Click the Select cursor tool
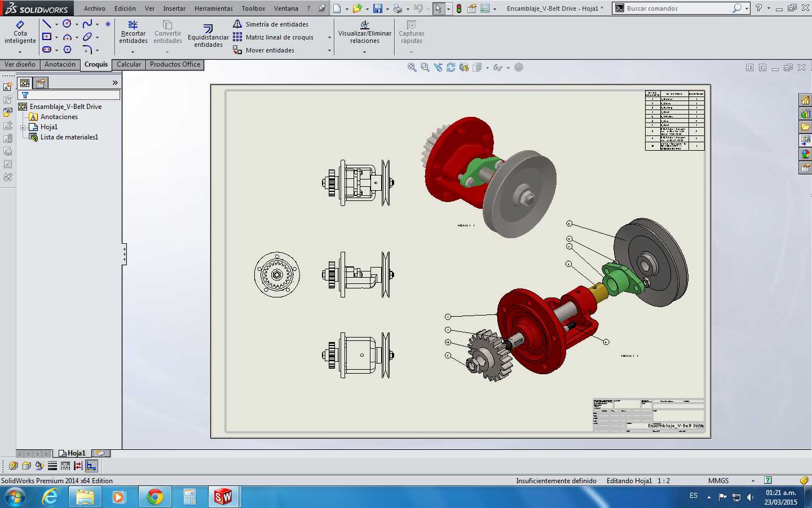812x508 pixels. tap(438, 8)
